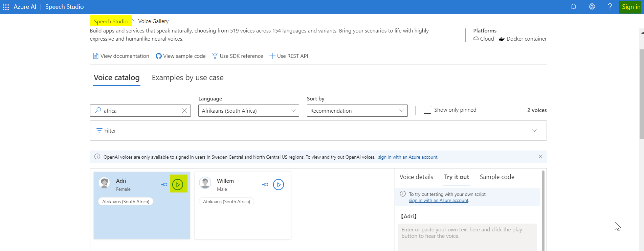The height and width of the screenshot is (251, 644).
Task: Click the Try it out panel scrollbar
Action: point(543,210)
